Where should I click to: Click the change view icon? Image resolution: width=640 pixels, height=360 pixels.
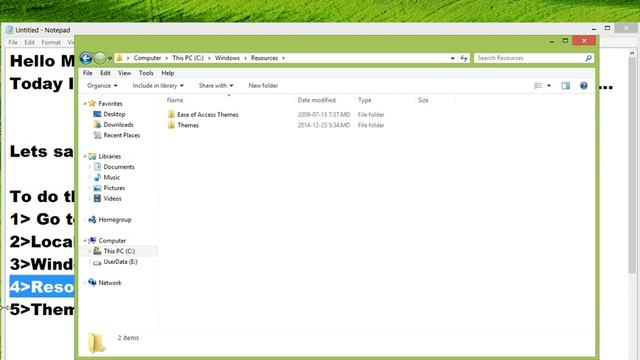(x=538, y=86)
